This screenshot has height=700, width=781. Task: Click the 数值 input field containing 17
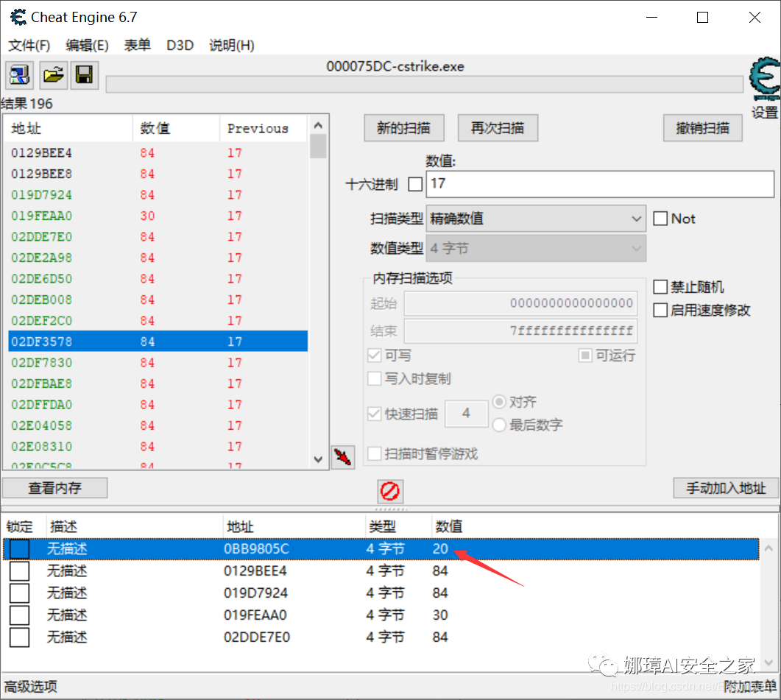[600, 184]
